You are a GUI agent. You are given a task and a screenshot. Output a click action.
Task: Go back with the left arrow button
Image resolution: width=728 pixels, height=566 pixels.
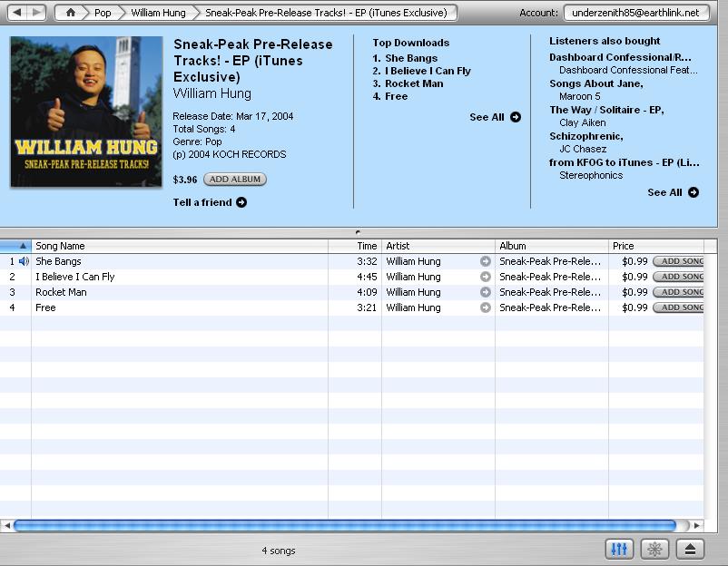point(15,13)
